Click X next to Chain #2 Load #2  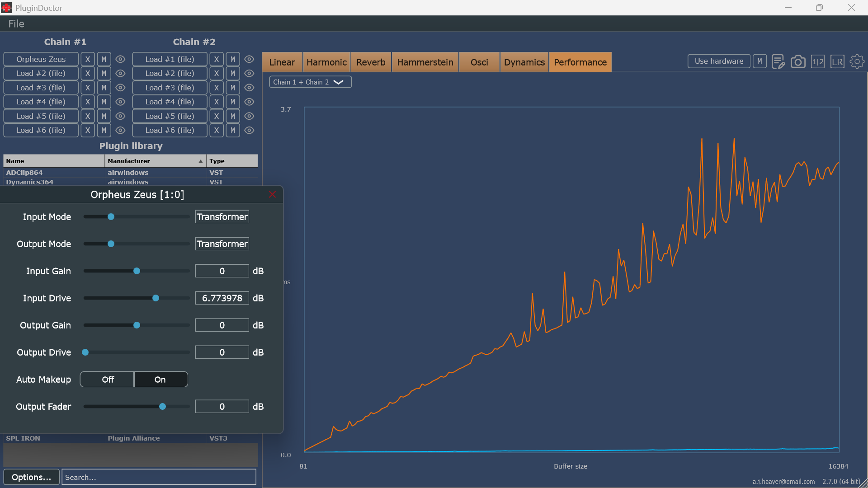click(x=217, y=73)
